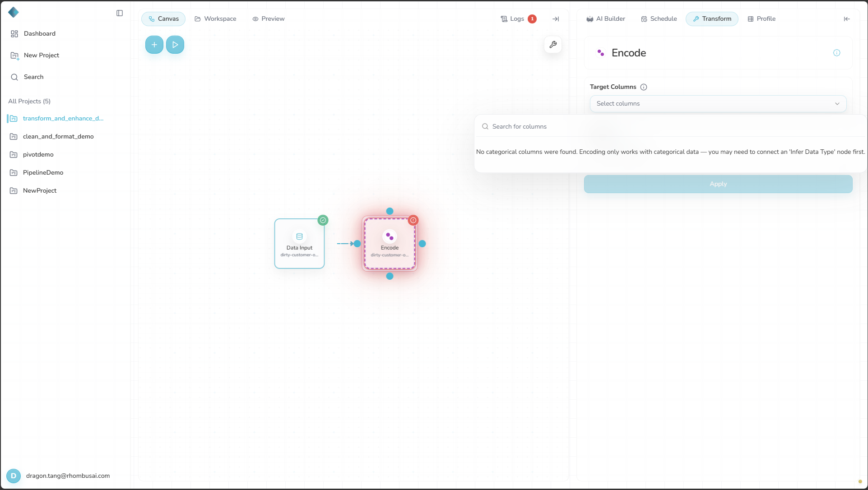The width and height of the screenshot is (868, 490).
Task: Click red error badge on Encode node
Action: point(413,220)
